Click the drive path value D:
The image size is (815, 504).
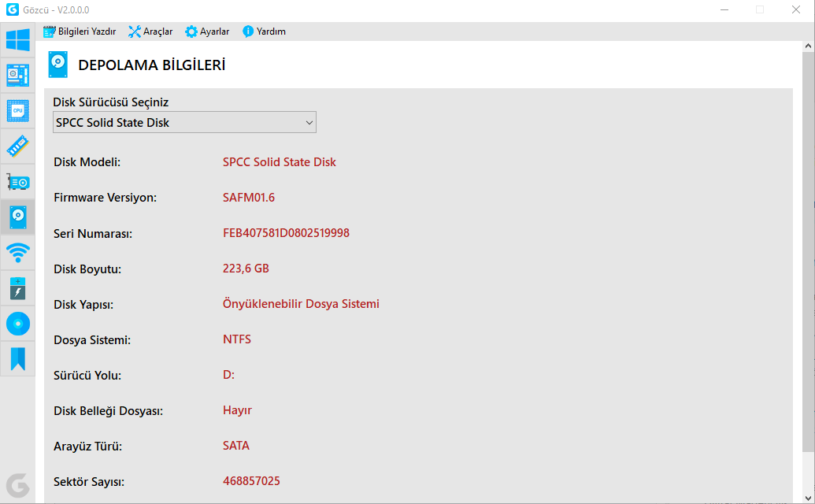click(x=228, y=375)
